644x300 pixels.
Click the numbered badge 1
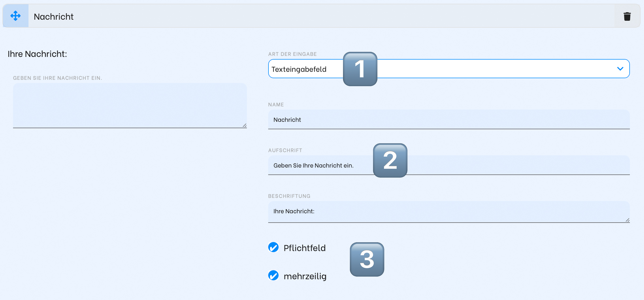[360, 69]
